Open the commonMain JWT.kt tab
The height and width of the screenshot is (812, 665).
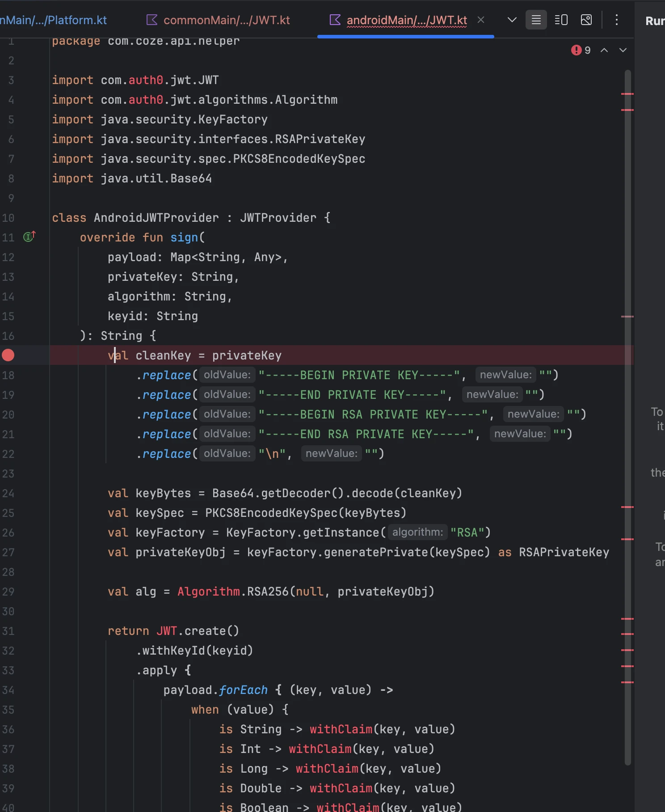point(219,20)
